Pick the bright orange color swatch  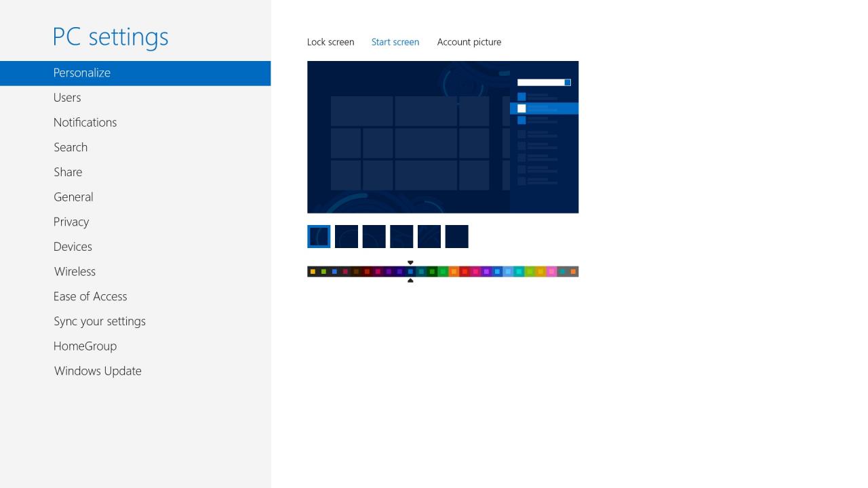[454, 272]
